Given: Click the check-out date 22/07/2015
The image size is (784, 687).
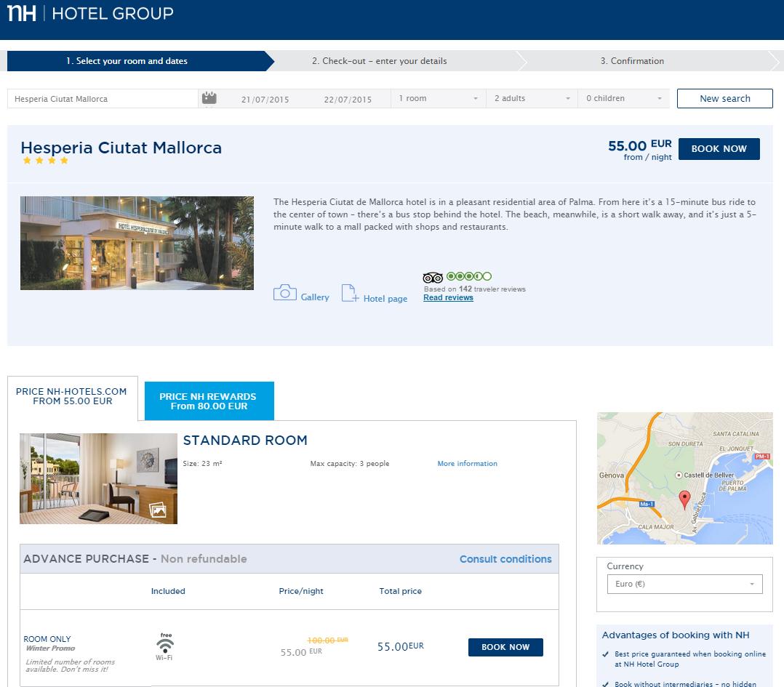Looking at the screenshot, I should click(x=348, y=100).
